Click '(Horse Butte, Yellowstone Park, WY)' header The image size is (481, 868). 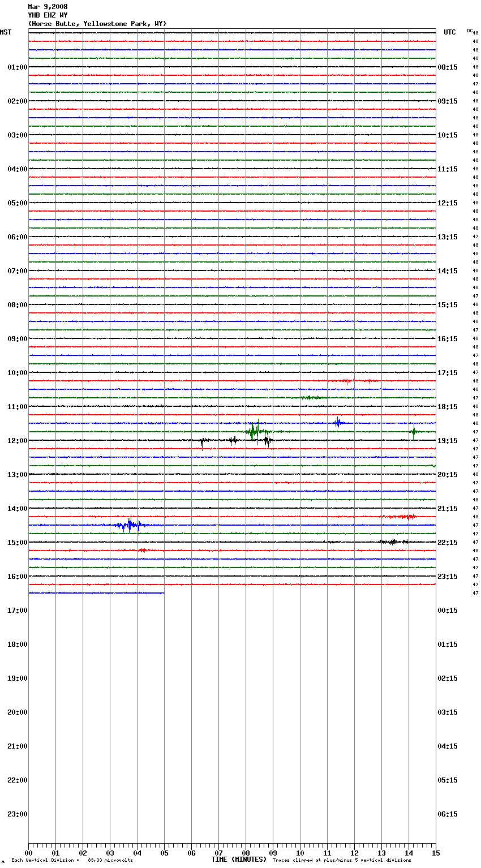coord(97,24)
